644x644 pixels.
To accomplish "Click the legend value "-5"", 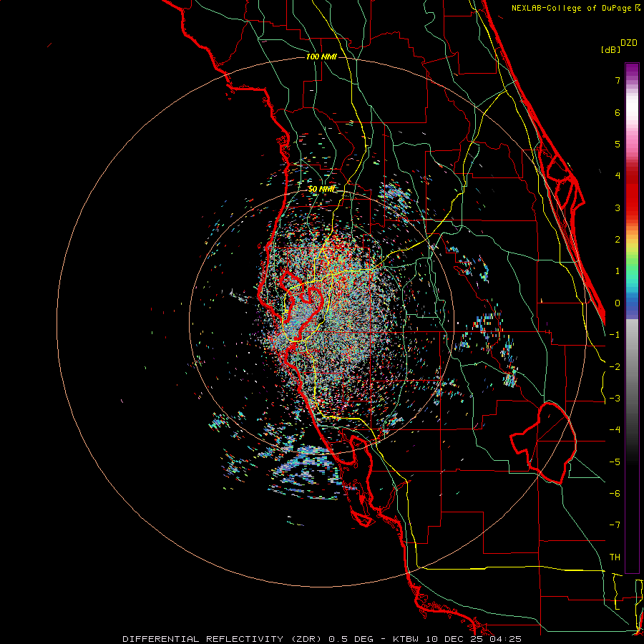I will click(x=615, y=462).
